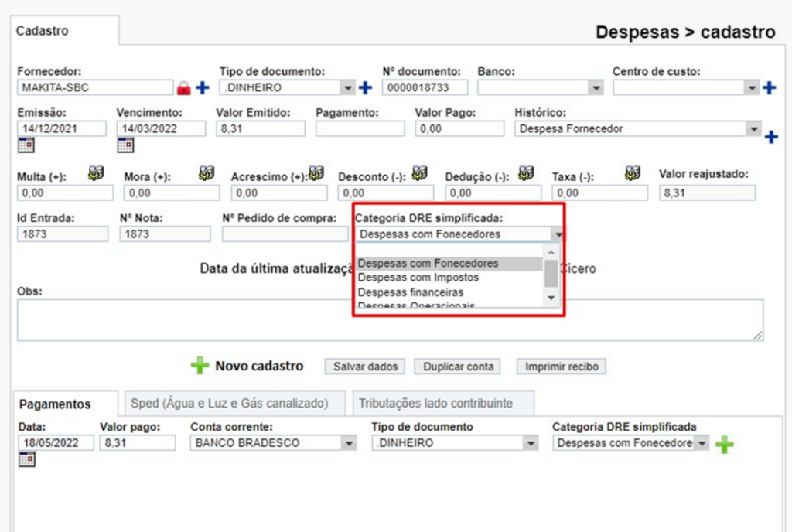The width and height of the screenshot is (792, 532).
Task: Click the Fornecedor input field
Action: point(95,88)
